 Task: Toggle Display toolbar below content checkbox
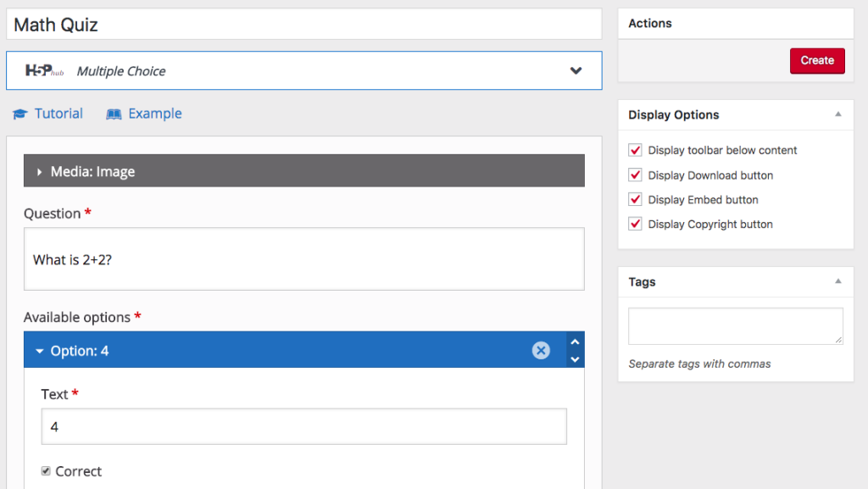pos(635,151)
